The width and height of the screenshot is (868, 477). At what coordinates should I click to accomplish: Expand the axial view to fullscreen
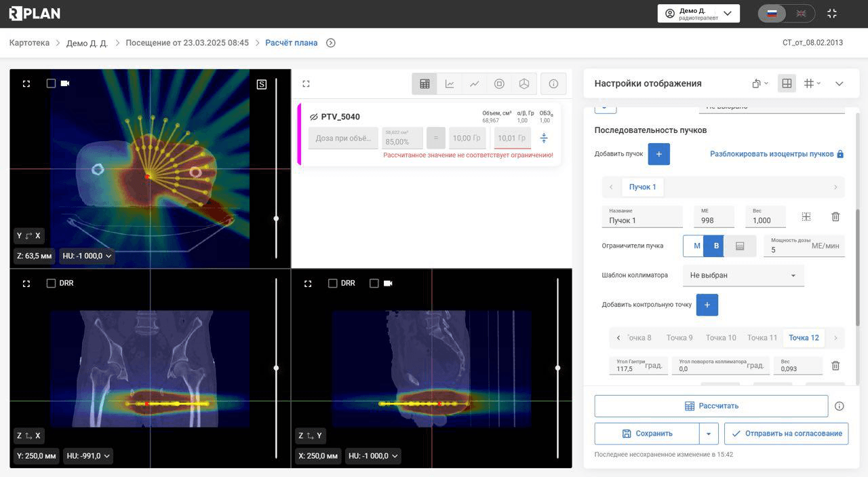(x=26, y=83)
